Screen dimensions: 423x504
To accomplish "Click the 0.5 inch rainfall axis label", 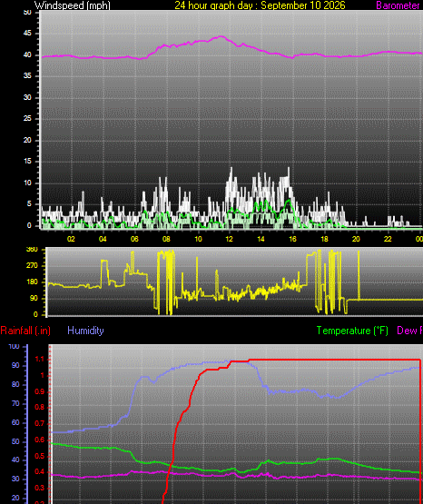I will coord(40,457).
